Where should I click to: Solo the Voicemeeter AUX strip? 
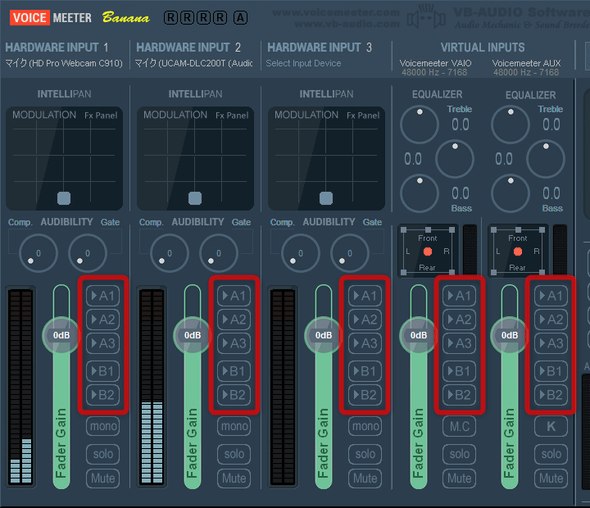(x=551, y=454)
